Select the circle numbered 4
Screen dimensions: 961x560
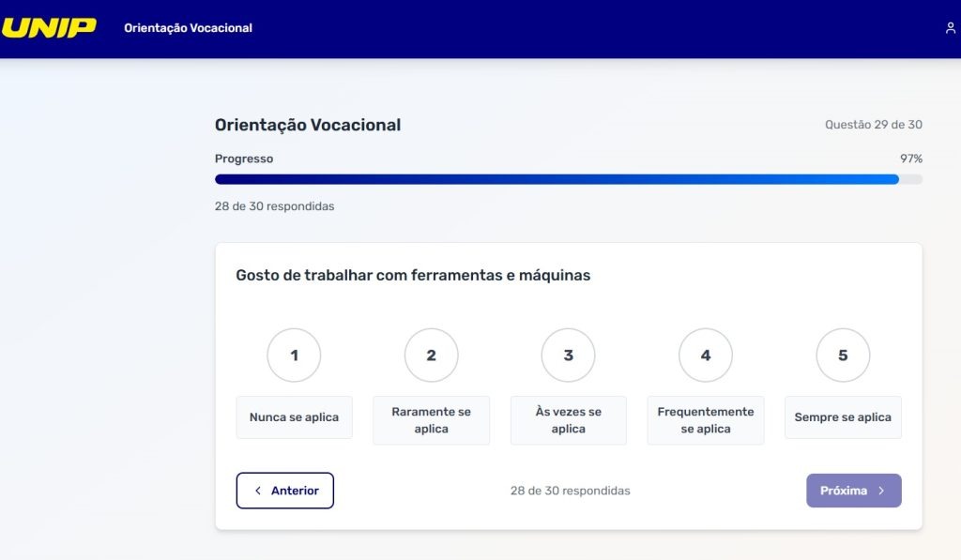coord(706,356)
